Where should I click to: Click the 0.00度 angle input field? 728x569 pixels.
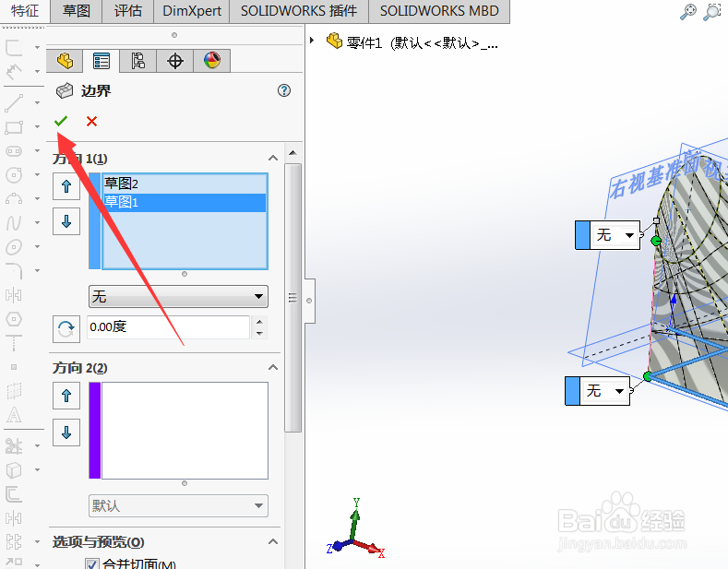coord(169,327)
